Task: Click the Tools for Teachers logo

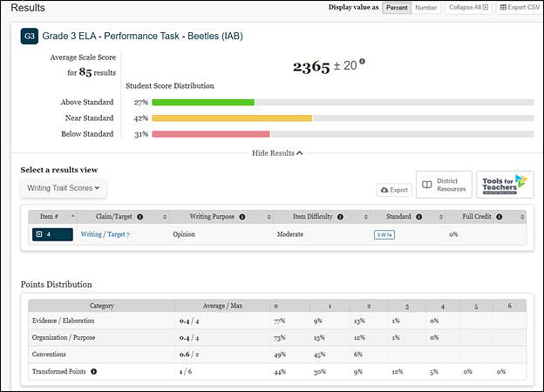Action: tap(505, 185)
